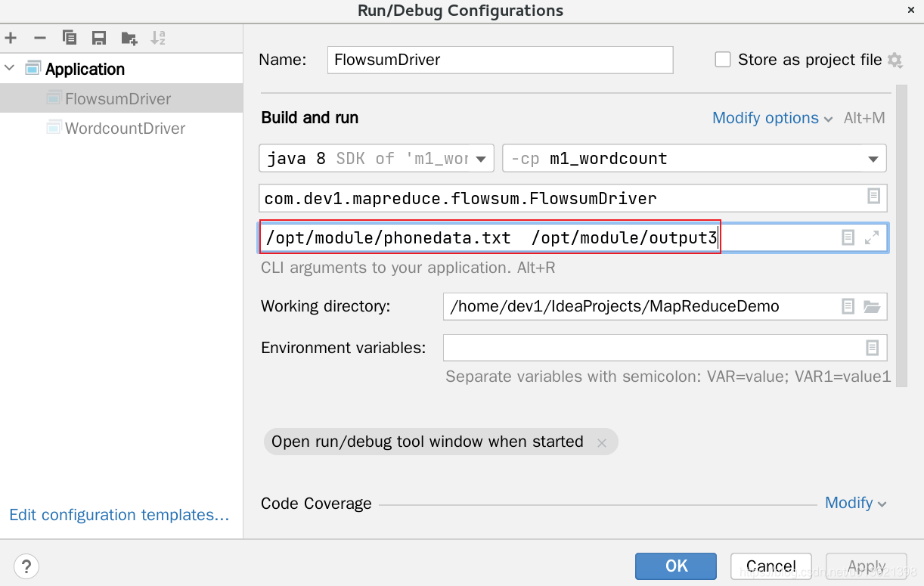
Task: Insert macros into Working directory
Action: tap(848, 306)
